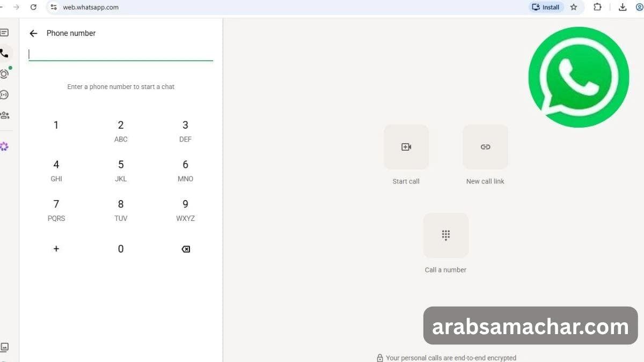
Task: Open the Meta AI icon in the sidebar
Action: pos(4,146)
